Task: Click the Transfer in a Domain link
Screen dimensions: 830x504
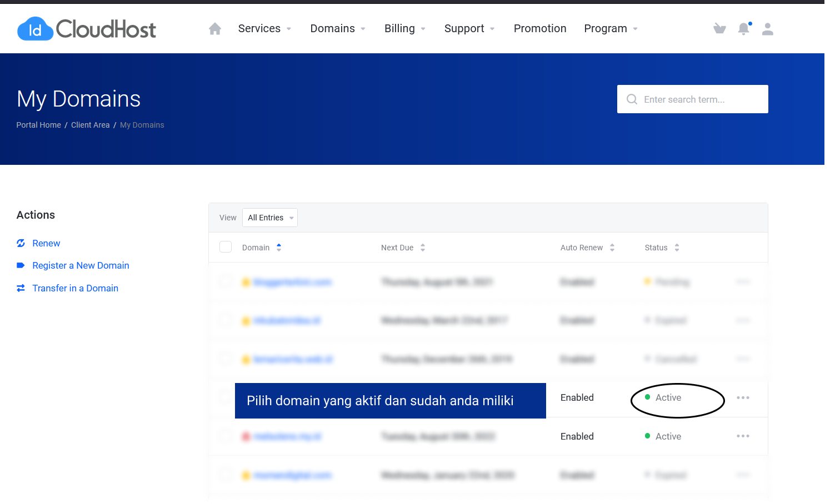Action: [75, 288]
